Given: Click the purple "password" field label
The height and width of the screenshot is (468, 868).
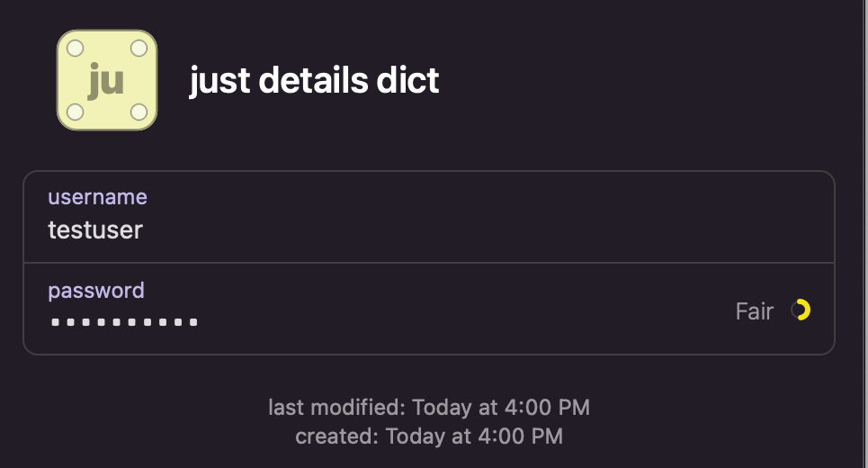Looking at the screenshot, I should click(x=96, y=291).
